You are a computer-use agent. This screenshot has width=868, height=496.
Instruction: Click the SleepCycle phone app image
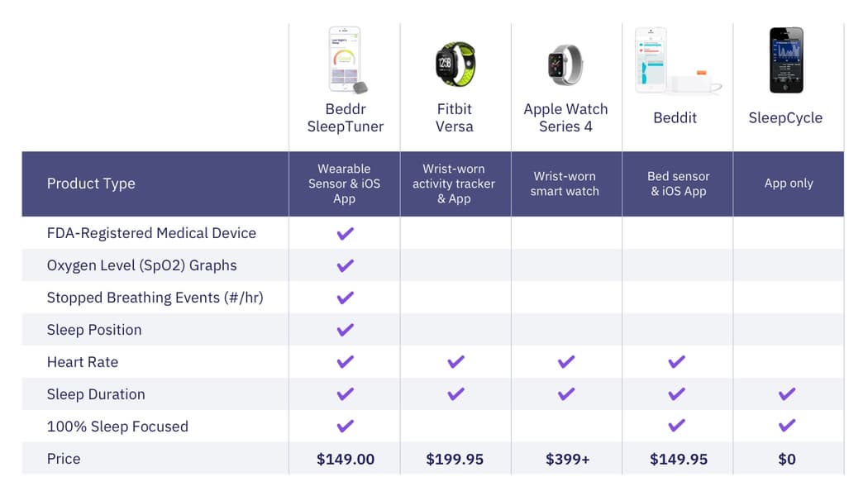pyautogui.click(x=785, y=60)
